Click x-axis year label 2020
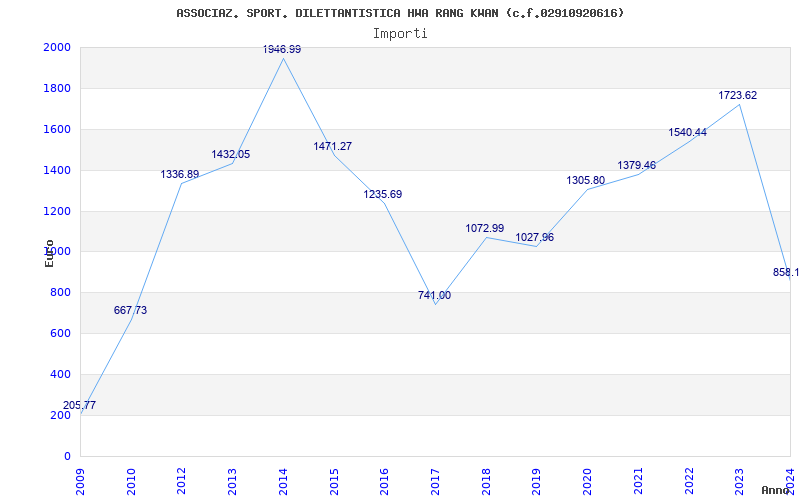The image size is (800, 500). [587, 482]
